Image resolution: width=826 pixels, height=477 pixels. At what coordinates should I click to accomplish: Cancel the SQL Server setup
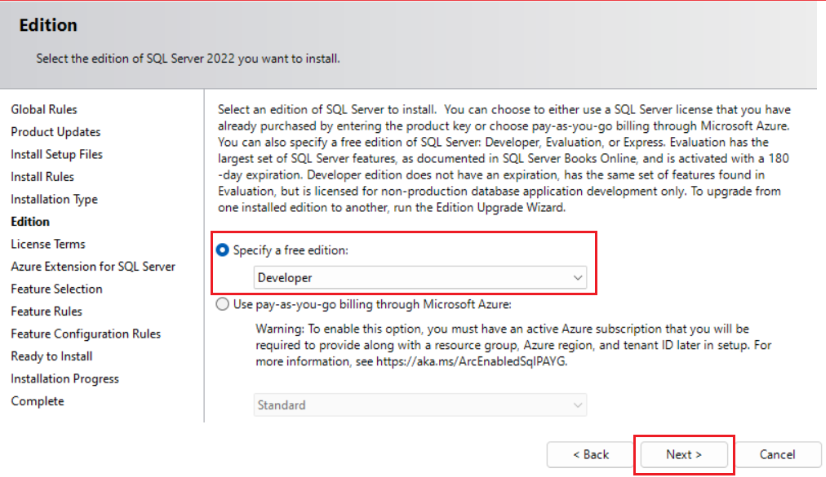[x=777, y=454]
